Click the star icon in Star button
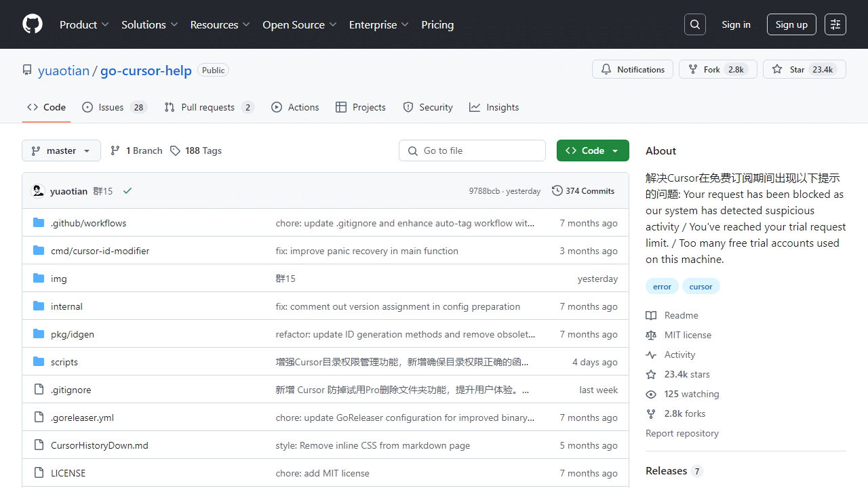 coord(777,69)
